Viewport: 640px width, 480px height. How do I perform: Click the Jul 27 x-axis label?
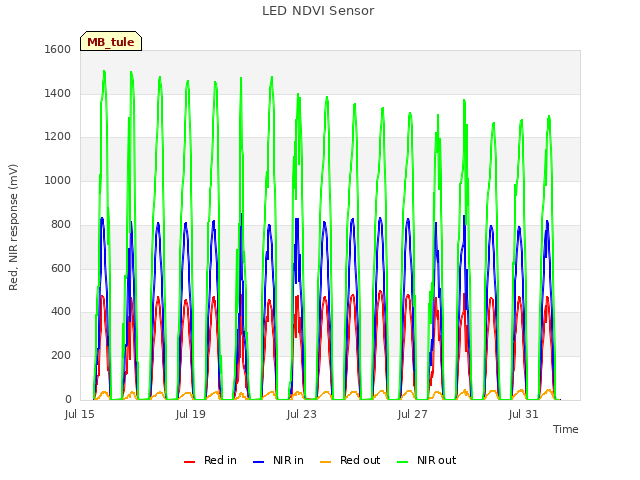(x=413, y=414)
